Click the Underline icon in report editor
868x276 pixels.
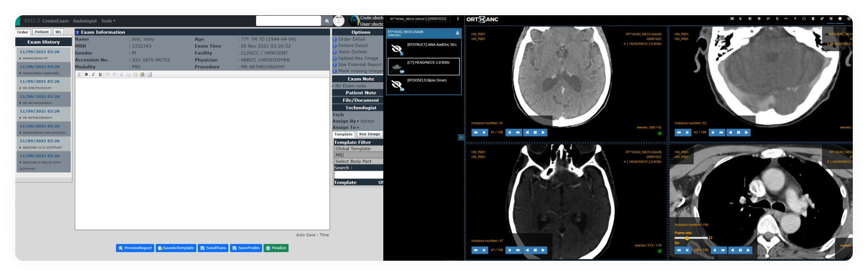pos(100,75)
